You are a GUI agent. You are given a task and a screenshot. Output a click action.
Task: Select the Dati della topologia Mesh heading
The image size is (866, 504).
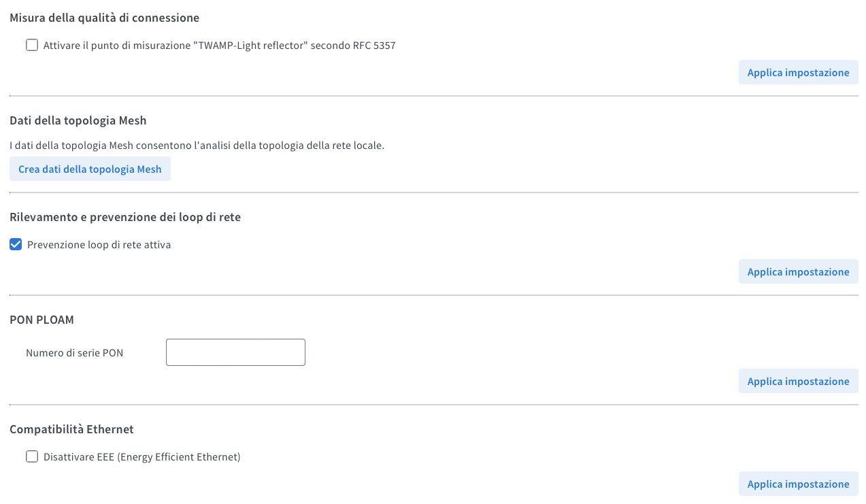coord(78,120)
